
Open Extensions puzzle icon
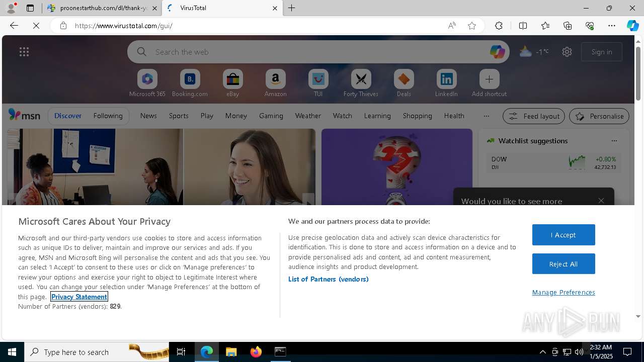point(499,26)
